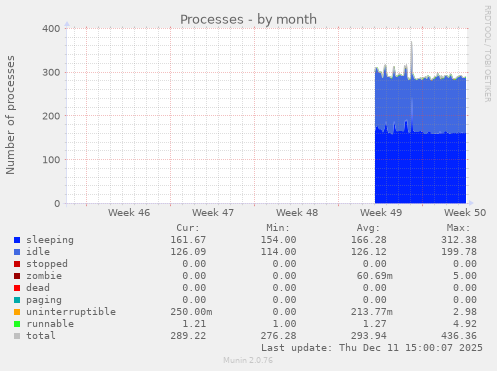The image size is (497, 371).
Task: Click the 300 y-axis tick label
Action: (51, 72)
